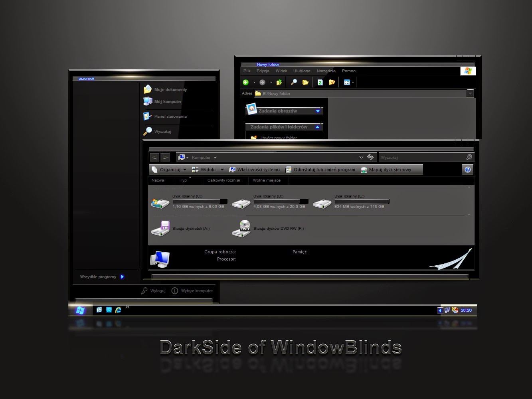Open the Komputer breadcrumb dropdown arrow

click(x=215, y=158)
